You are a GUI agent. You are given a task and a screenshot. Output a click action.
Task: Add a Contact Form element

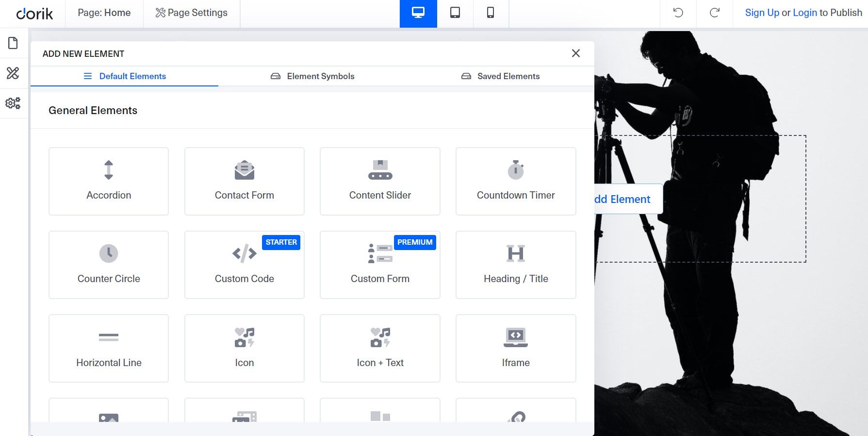[245, 181]
